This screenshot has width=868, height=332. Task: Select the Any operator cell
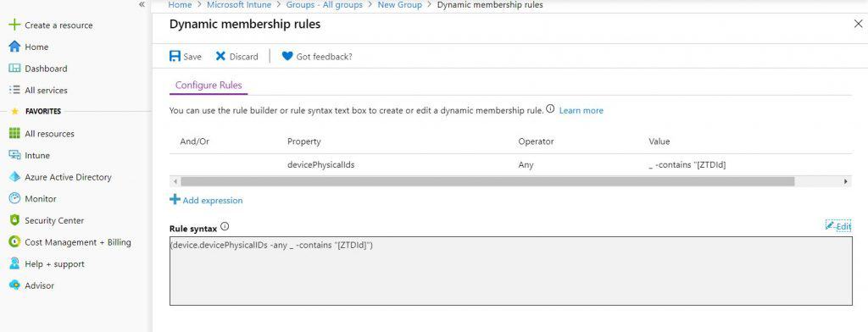(526, 165)
